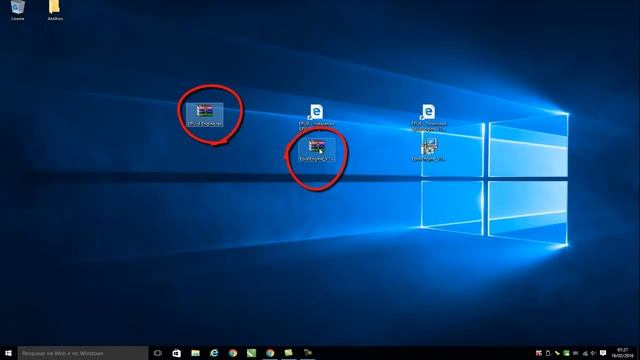Open the Windows Store taskbar icon
This screenshot has width=640, height=360.
tap(176, 353)
